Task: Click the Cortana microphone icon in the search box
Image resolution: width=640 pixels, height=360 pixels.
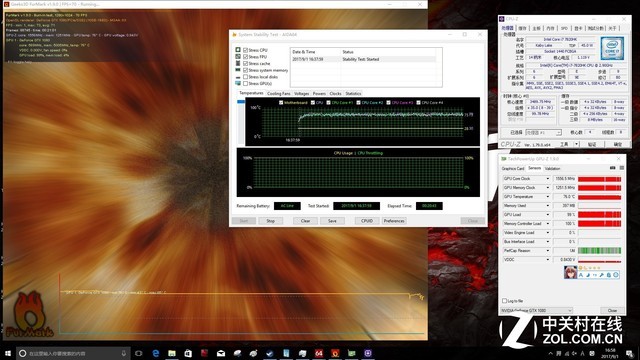Action: pos(124,353)
